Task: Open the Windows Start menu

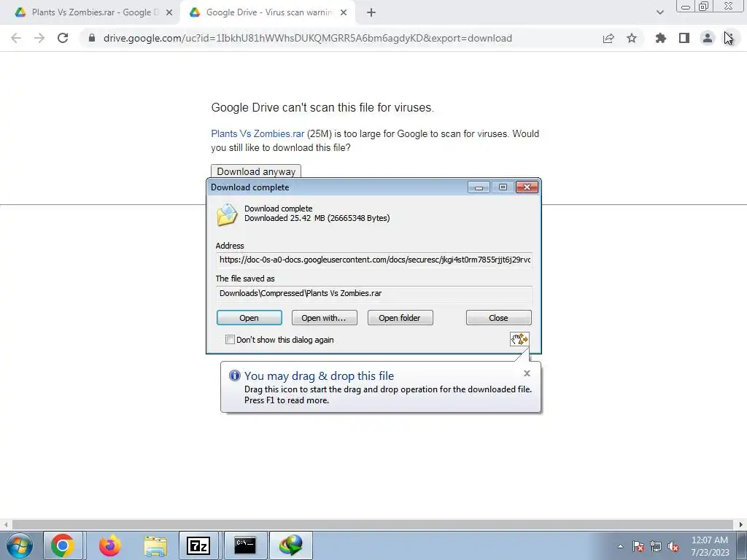Action: [x=19, y=545]
